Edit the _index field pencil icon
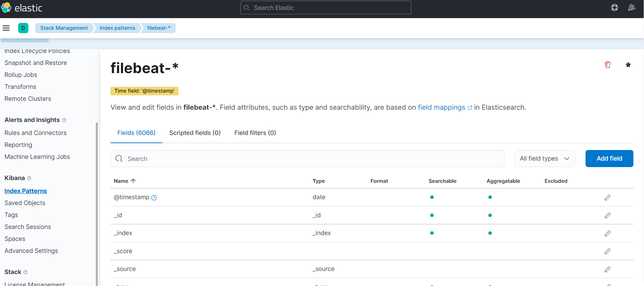 (608, 233)
